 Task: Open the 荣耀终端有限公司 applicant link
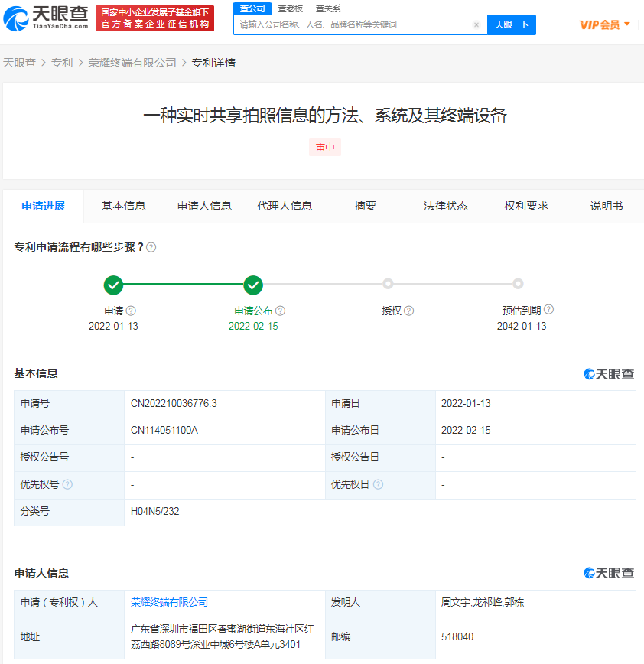(x=169, y=602)
